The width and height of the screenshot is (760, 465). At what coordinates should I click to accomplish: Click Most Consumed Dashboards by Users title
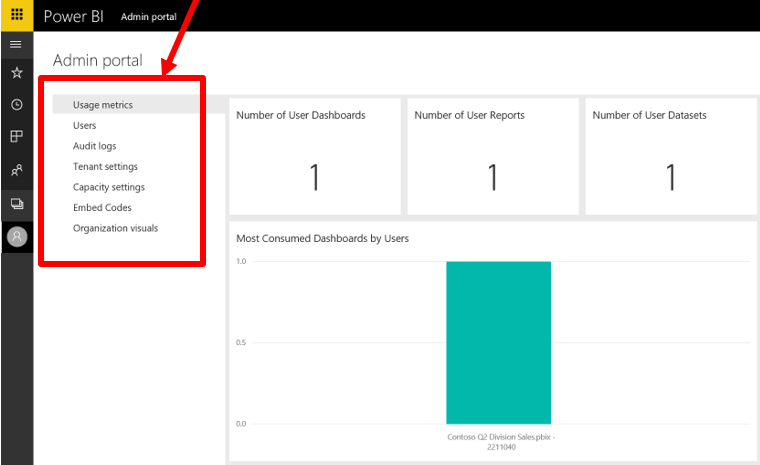click(322, 239)
